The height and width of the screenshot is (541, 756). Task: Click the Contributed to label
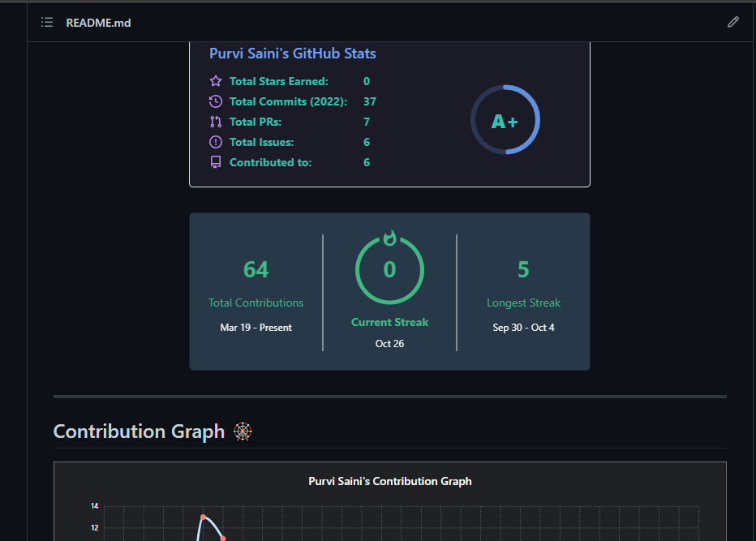pos(270,162)
